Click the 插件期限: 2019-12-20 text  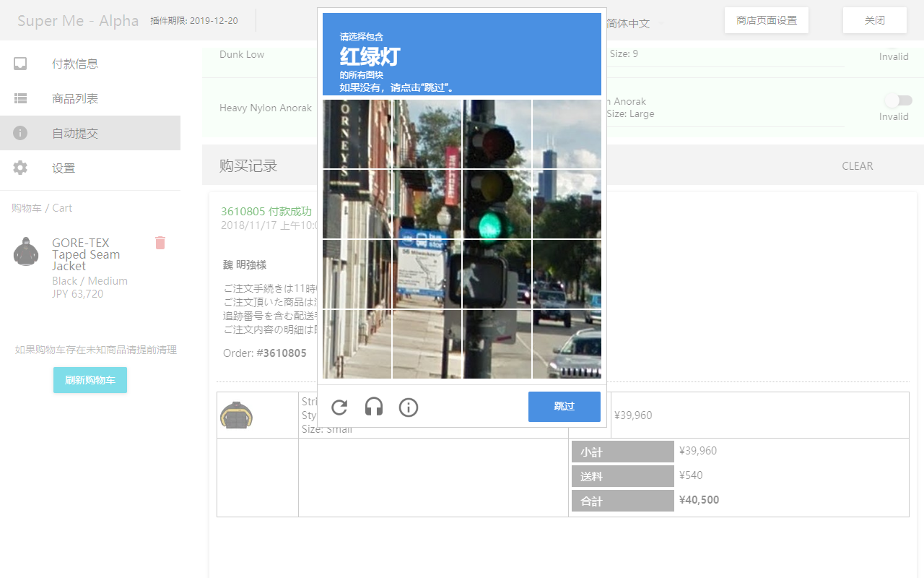pyautogui.click(x=194, y=20)
